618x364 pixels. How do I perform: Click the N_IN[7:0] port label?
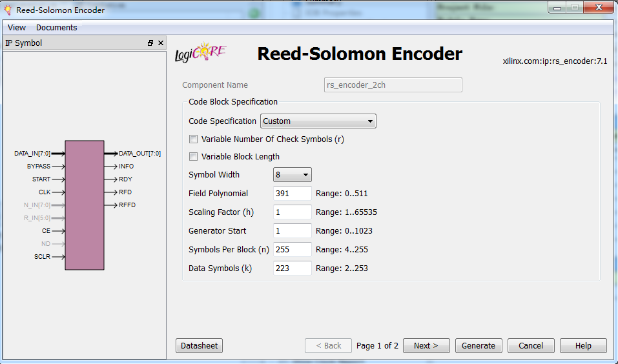(37, 205)
